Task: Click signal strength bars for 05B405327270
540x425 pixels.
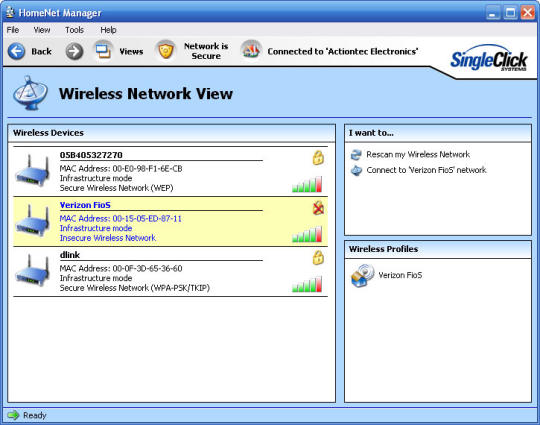Action: [x=307, y=184]
